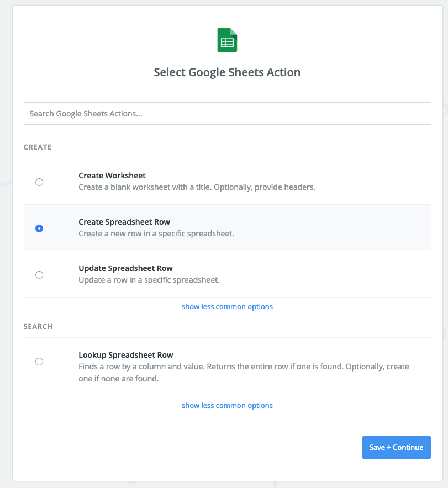Select the Create Worksheet radio button
The height and width of the screenshot is (488, 448).
click(x=39, y=182)
